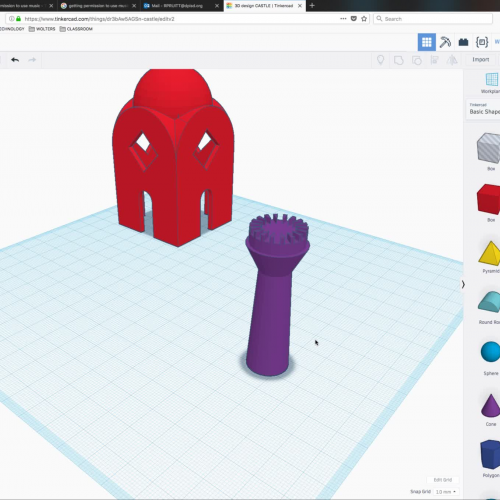This screenshot has height=500, width=500.
Task: Open the WOLTERS bookmarks folder
Action: click(x=42, y=29)
